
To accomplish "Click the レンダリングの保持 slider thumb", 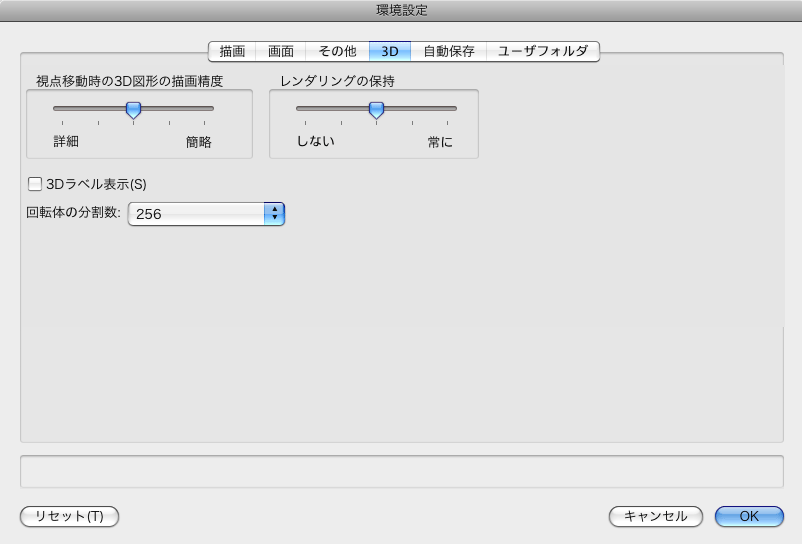I will (x=376, y=109).
